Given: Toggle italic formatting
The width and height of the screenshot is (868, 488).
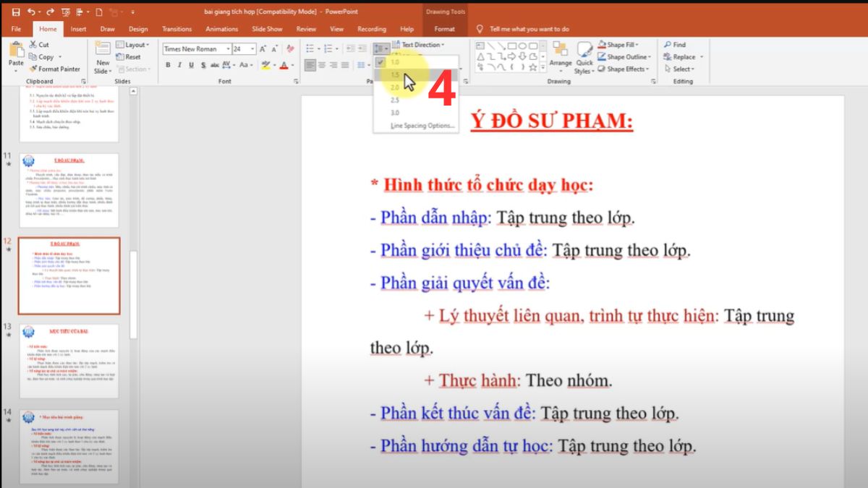Looking at the screenshot, I should pos(179,65).
